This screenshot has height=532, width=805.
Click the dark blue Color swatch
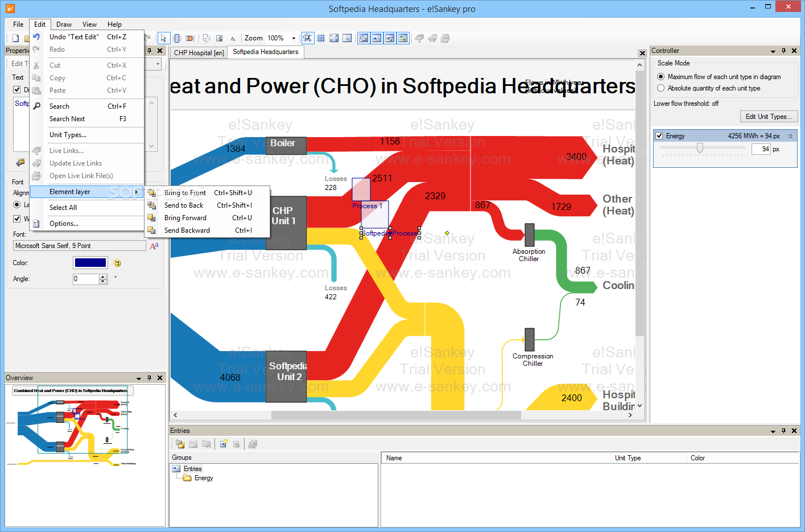(x=90, y=263)
